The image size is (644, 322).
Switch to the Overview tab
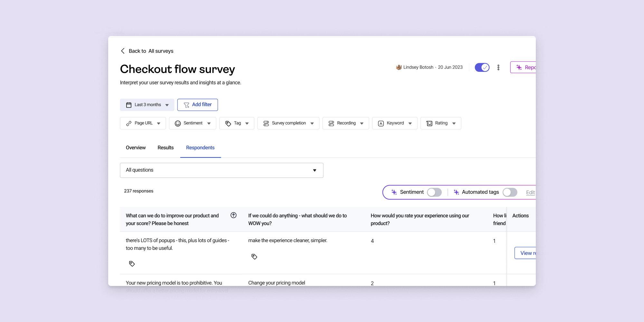(x=136, y=148)
